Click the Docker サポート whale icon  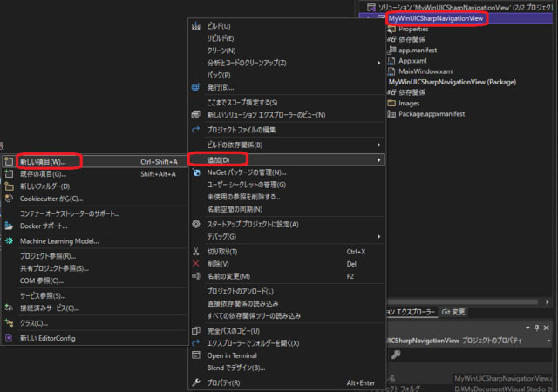(x=10, y=226)
